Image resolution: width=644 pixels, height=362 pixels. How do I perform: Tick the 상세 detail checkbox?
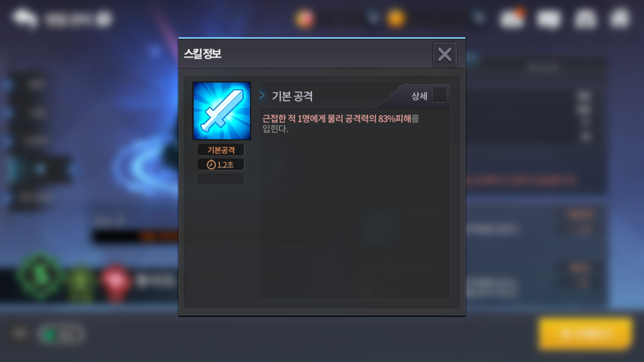(x=440, y=96)
